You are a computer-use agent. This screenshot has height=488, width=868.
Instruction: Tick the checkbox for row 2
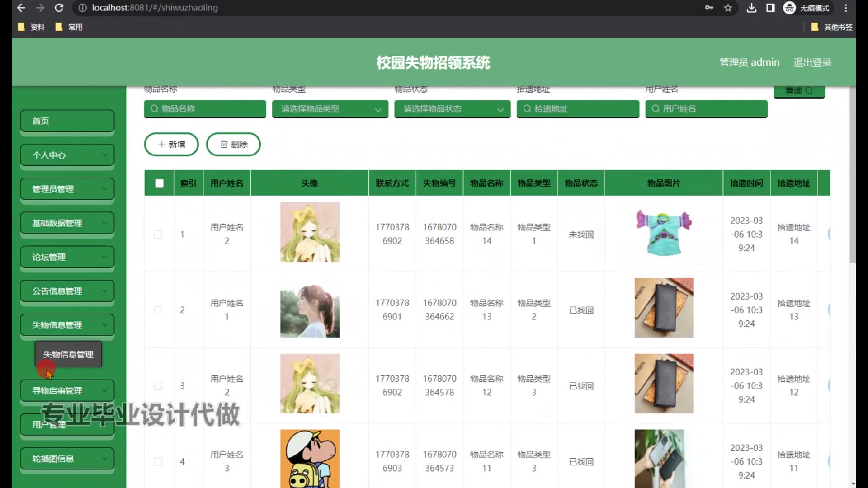158,310
